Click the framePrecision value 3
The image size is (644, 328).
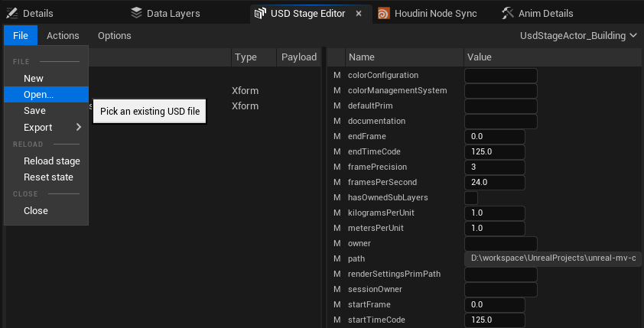coord(495,167)
